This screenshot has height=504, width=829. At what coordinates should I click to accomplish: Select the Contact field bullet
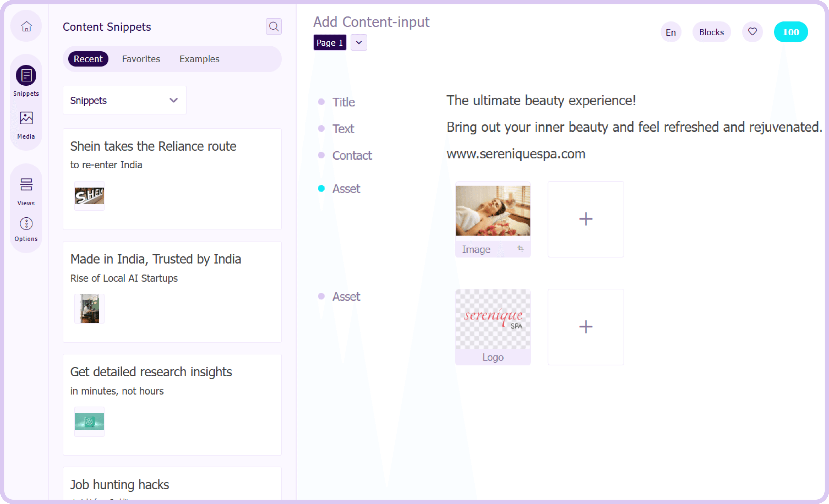point(321,155)
